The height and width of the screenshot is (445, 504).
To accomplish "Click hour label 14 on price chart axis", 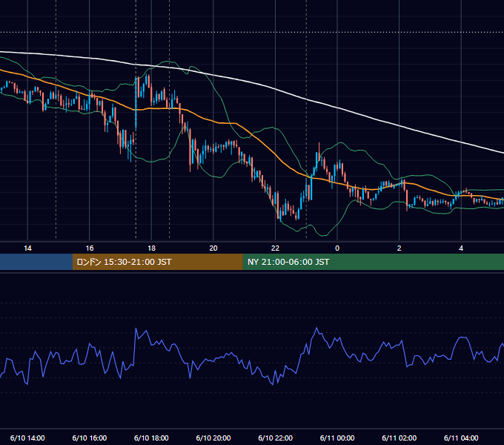I will coord(27,248).
